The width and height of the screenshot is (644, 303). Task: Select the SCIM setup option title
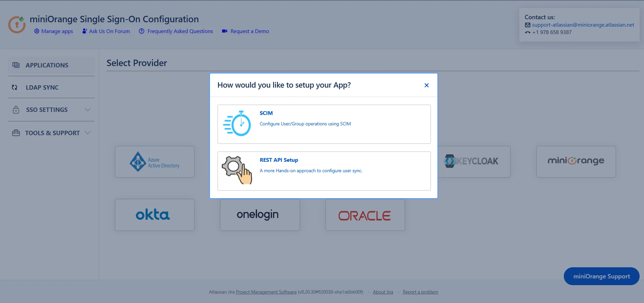(266, 113)
